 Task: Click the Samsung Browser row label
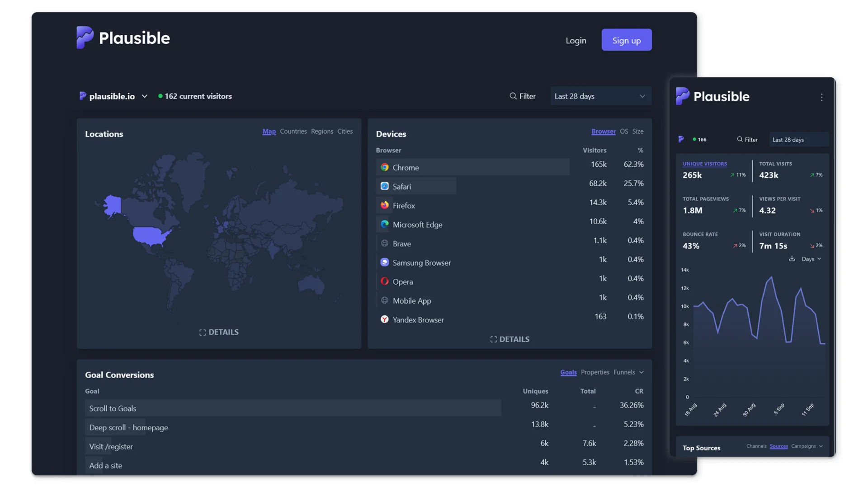[x=421, y=263]
